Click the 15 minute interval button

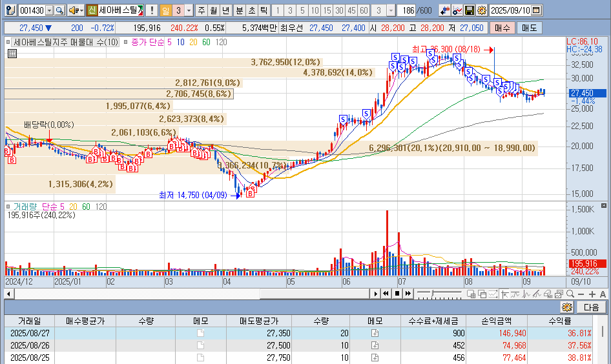click(x=327, y=10)
